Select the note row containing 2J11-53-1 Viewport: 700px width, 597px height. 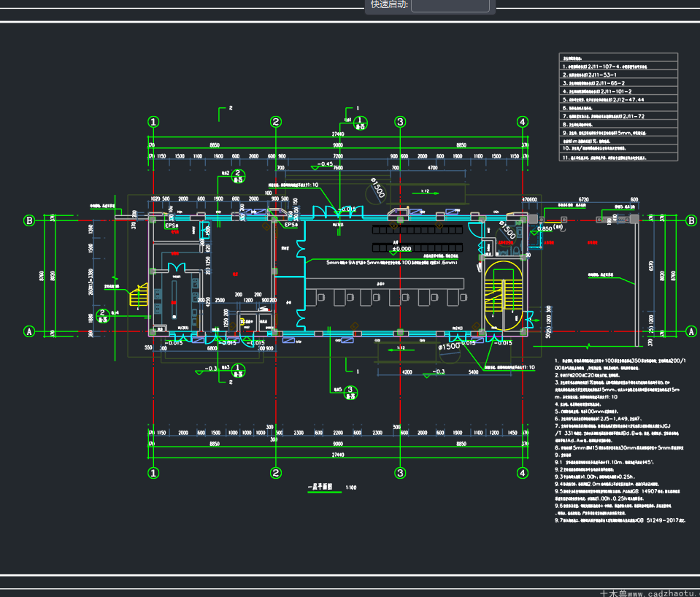point(618,74)
